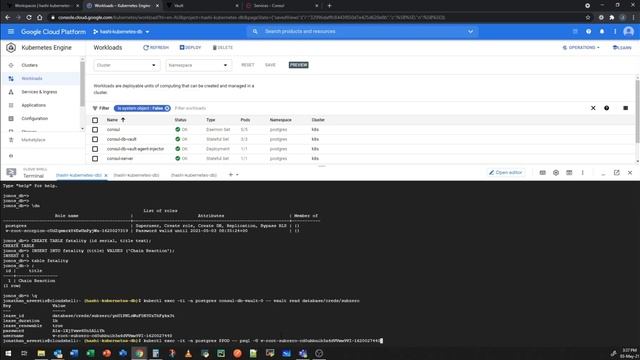The image size is (640, 360).
Task: Click the search magnifier icon
Action: tap(255, 31)
